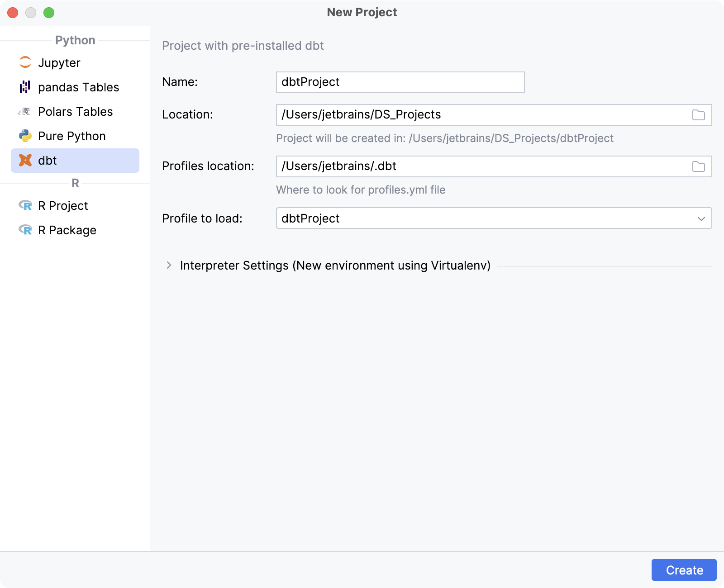
Task: Focus the Profiles location text field
Action: click(x=480, y=166)
